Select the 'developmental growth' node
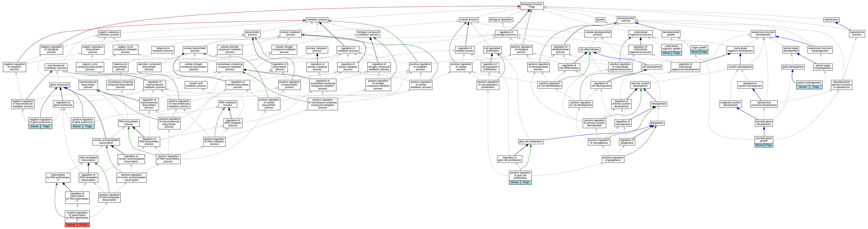This screenshot has height=229, width=868. [x=671, y=33]
